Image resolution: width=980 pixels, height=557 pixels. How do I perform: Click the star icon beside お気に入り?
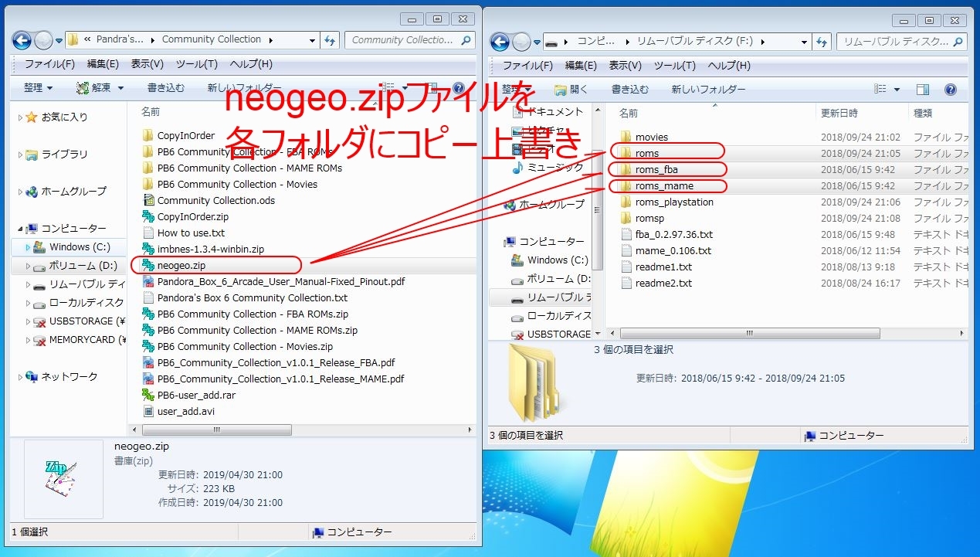pos(31,117)
